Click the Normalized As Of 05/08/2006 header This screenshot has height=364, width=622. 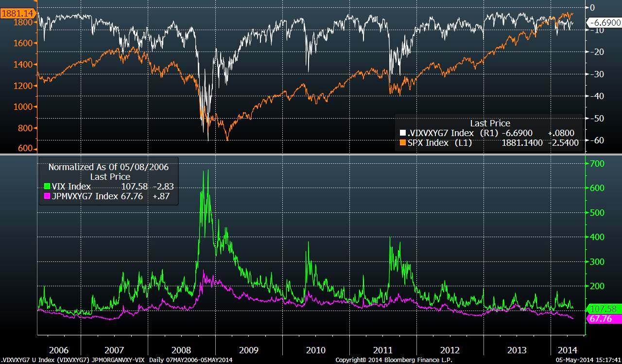click(x=108, y=167)
